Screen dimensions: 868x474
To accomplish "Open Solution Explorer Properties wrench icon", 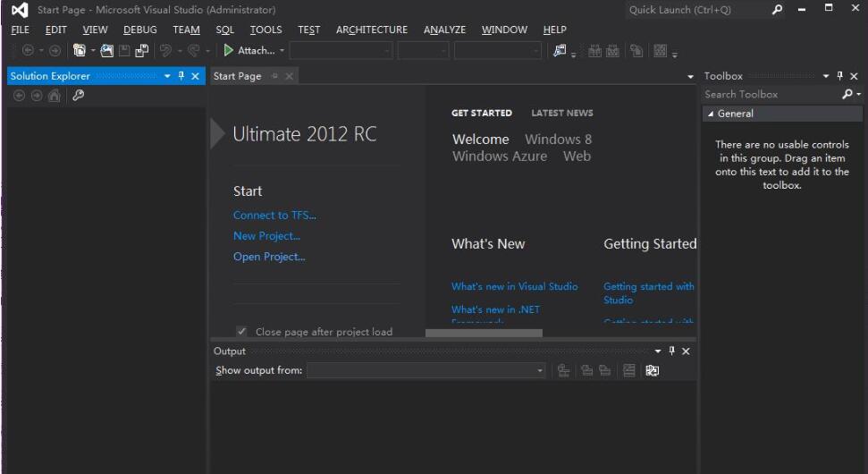I will pyautogui.click(x=78, y=95).
